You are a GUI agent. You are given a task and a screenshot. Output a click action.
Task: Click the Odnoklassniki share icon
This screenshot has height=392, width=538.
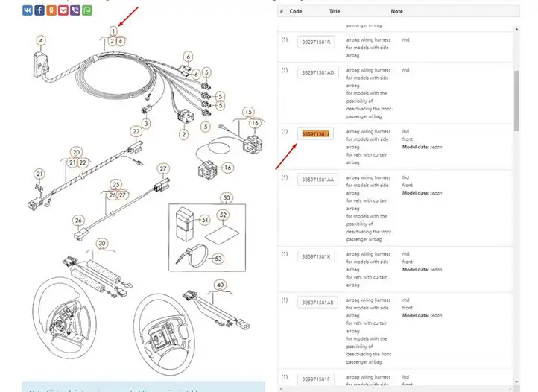click(x=51, y=10)
